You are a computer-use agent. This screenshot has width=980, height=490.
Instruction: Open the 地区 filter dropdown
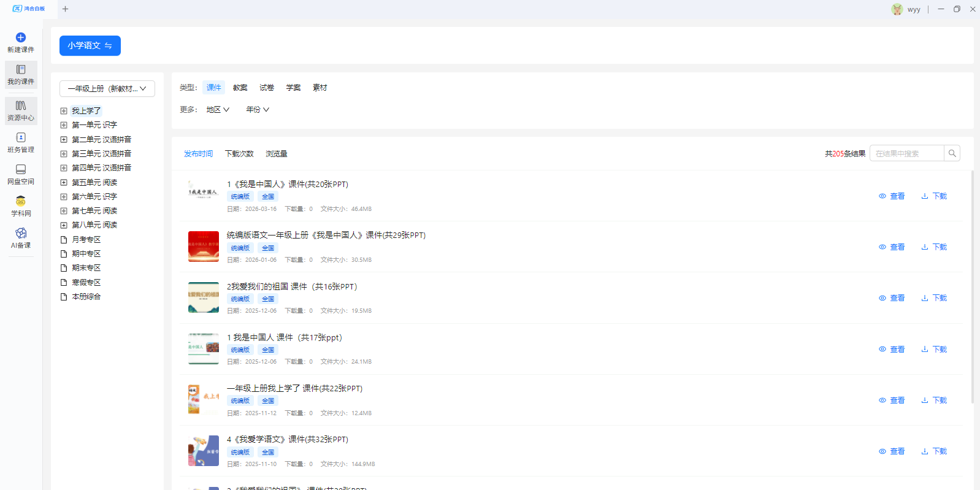pos(218,110)
